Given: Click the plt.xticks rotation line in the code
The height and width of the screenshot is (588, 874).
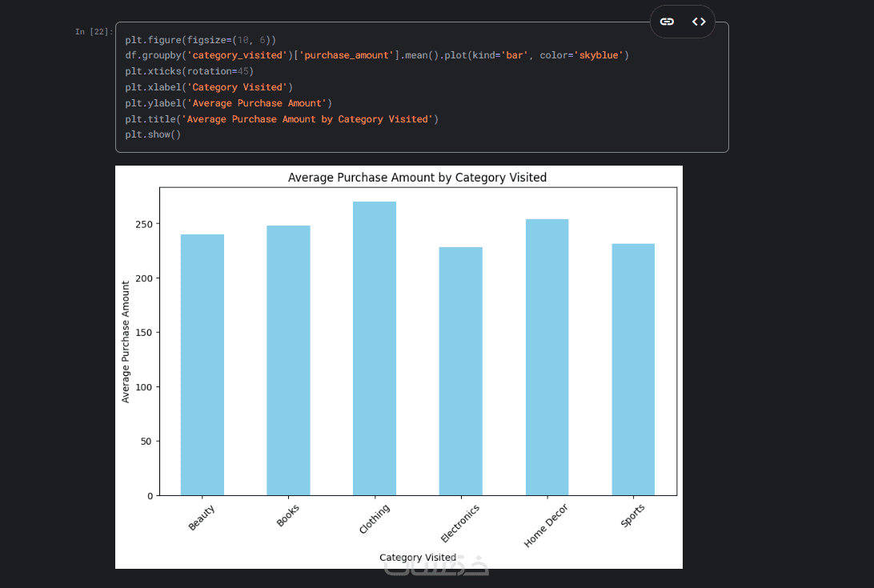Looking at the screenshot, I should (189, 71).
